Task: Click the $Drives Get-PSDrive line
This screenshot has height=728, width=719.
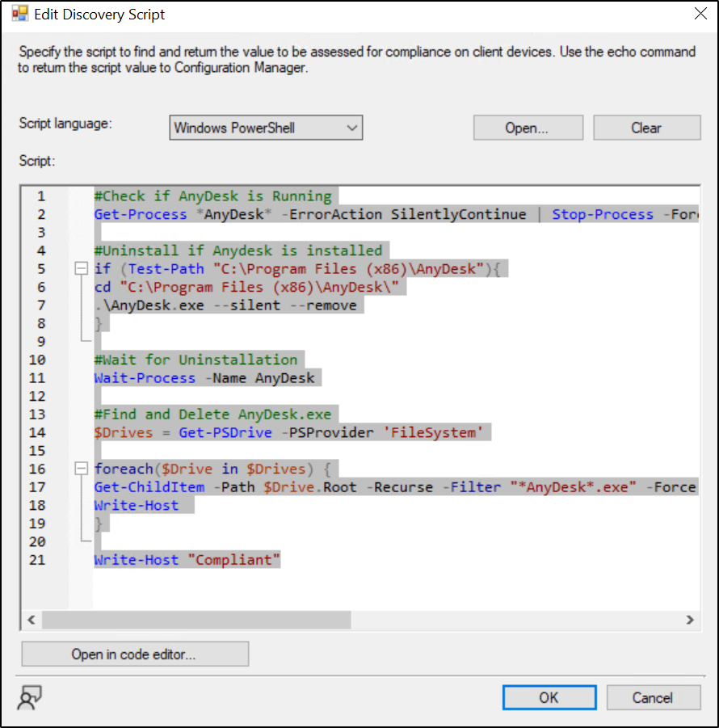Action: click(x=288, y=432)
